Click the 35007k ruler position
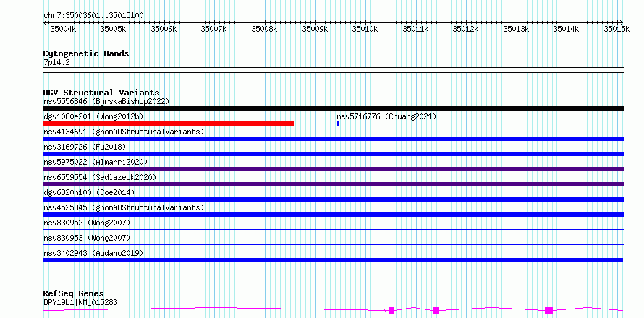The height and width of the screenshot is (318, 644). (213, 29)
